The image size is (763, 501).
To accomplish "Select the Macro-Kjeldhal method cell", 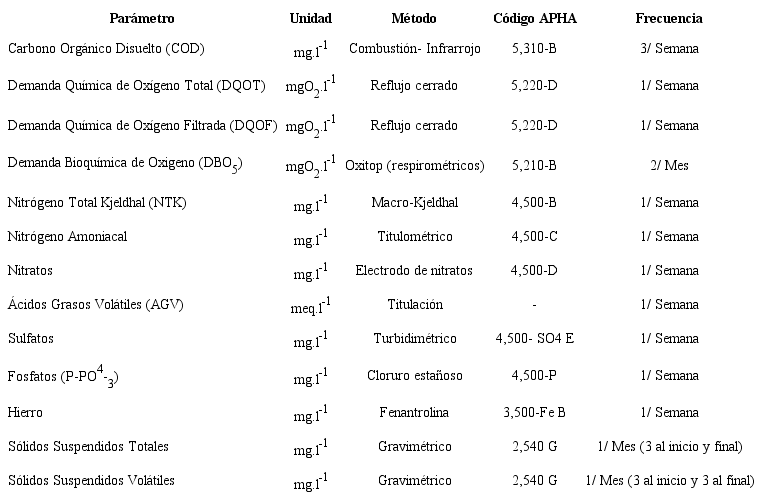I will click(x=414, y=203).
